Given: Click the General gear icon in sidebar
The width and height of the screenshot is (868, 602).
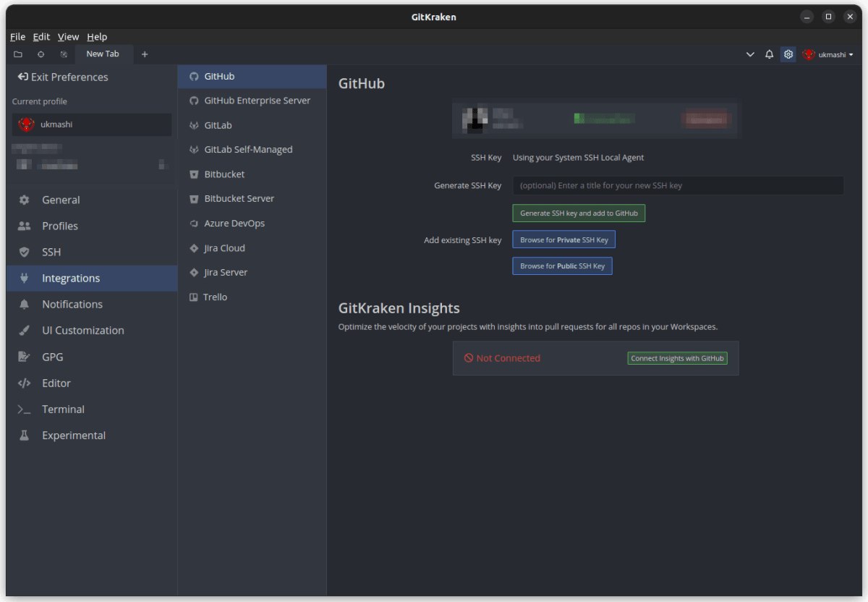Looking at the screenshot, I should click(24, 200).
